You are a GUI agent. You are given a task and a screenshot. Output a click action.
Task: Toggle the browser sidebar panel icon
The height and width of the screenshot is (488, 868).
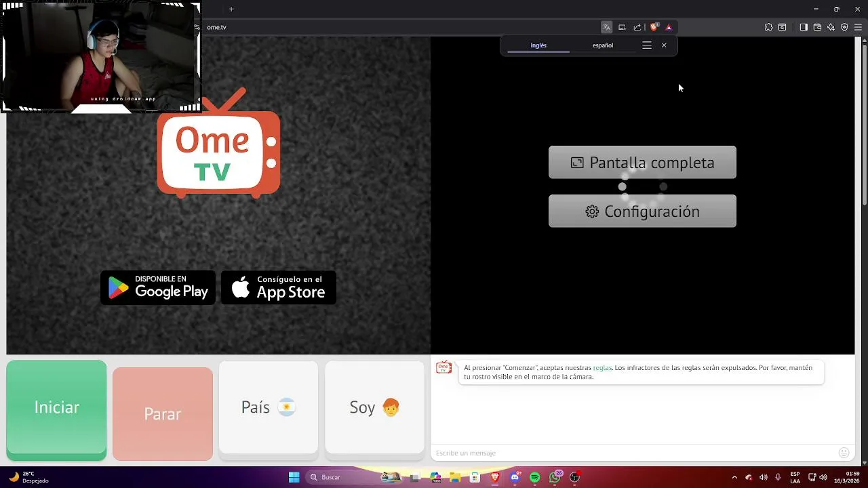804,27
